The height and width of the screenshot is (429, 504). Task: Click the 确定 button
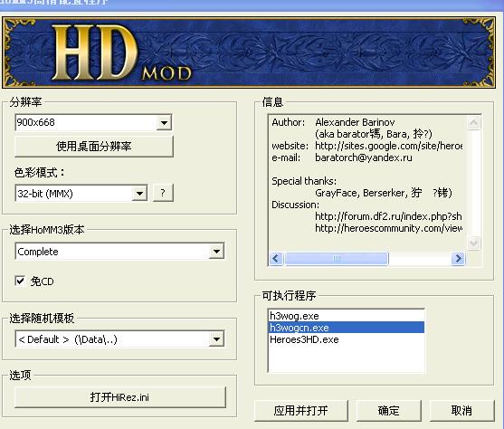click(x=388, y=411)
